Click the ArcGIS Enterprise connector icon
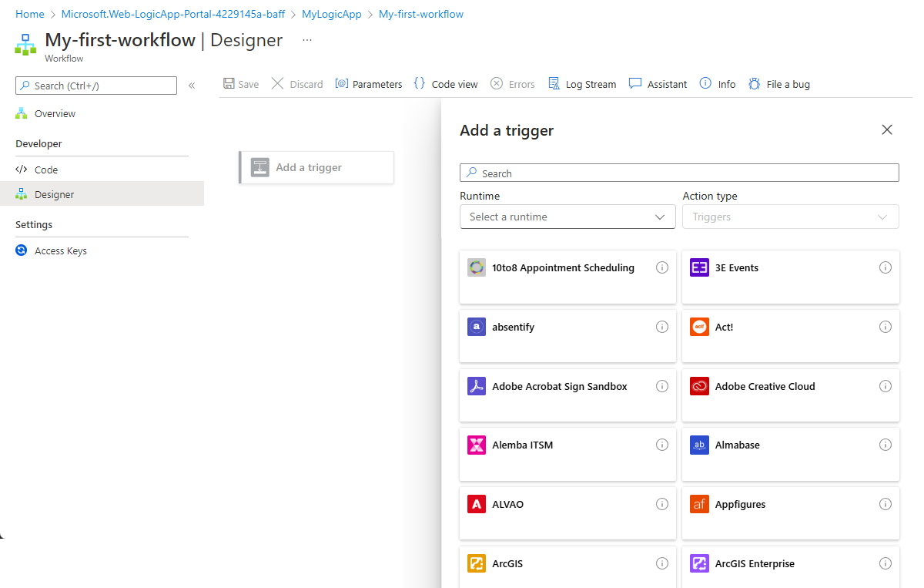 (x=699, y=563)
